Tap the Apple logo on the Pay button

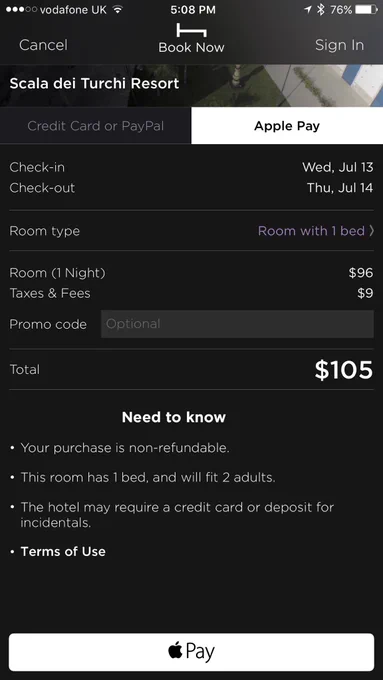click(x=175, y=651)
